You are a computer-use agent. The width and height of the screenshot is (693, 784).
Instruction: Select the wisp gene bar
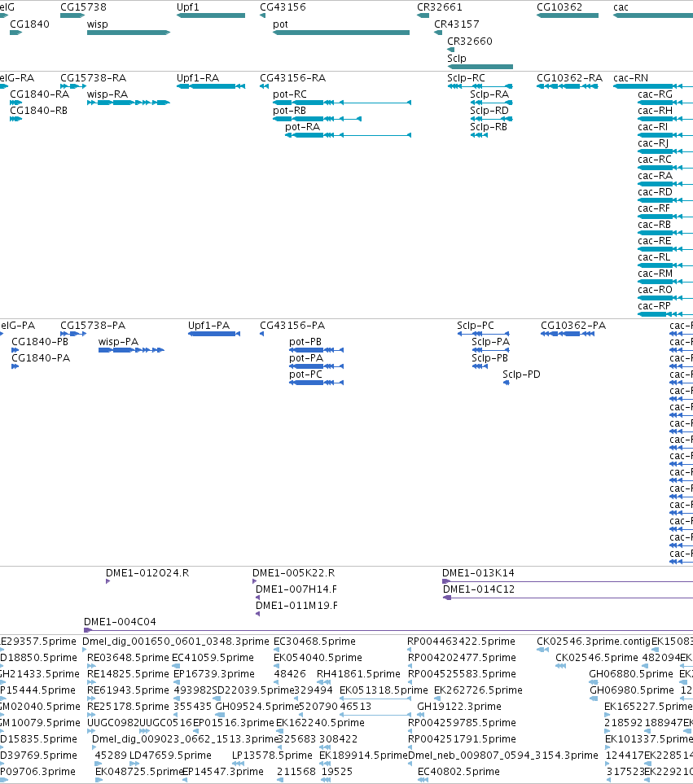tap(129, 33)
